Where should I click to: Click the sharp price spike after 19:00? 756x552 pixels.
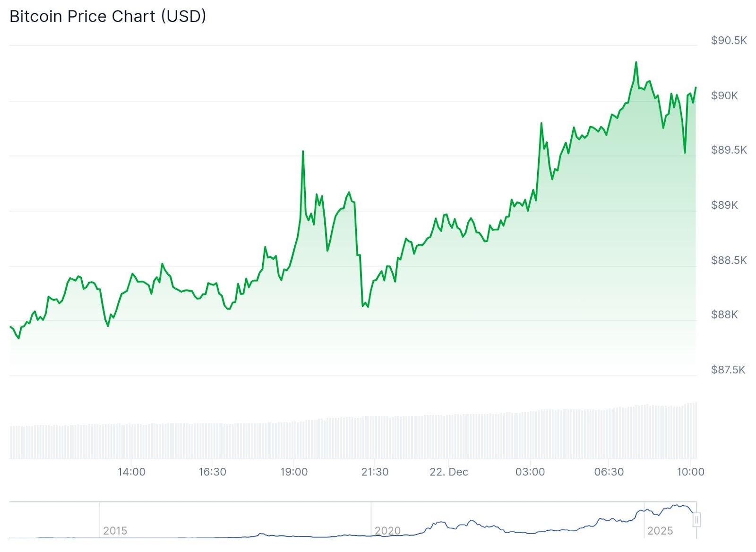(303, 152)
